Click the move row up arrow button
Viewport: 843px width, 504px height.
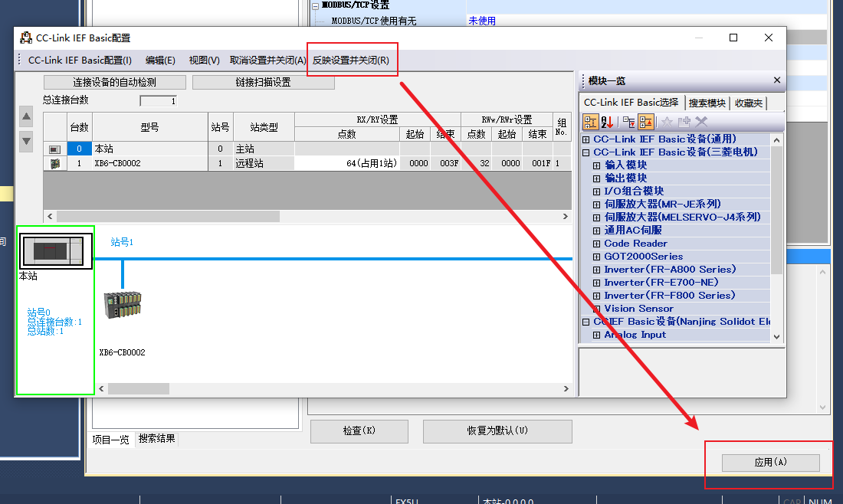(26, 116)
